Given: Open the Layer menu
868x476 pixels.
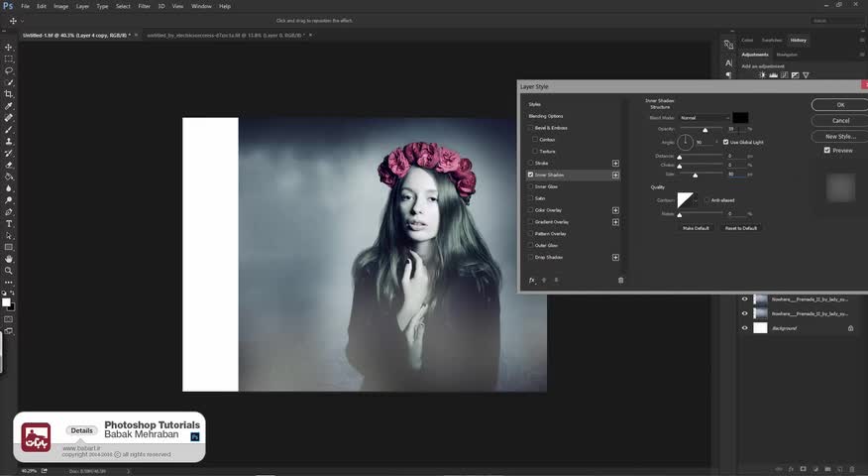Looking at the screenshot, I should pyautogui.click(x=82, y=6).
